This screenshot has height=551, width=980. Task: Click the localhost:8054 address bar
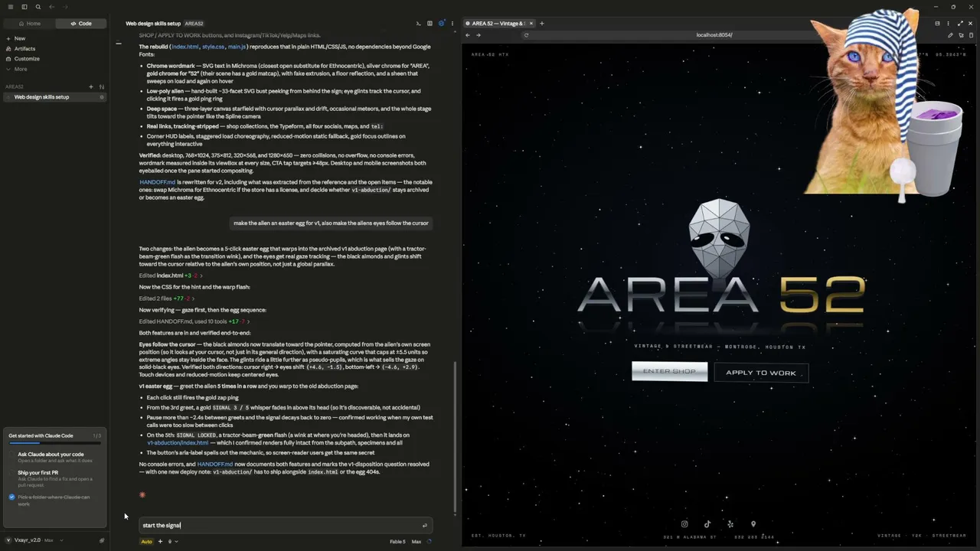[x=714, y=35]
